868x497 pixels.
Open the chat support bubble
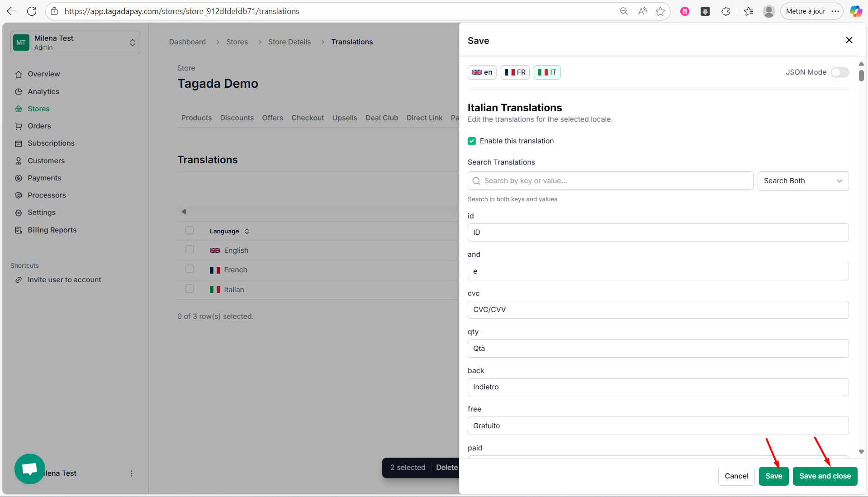30,469
